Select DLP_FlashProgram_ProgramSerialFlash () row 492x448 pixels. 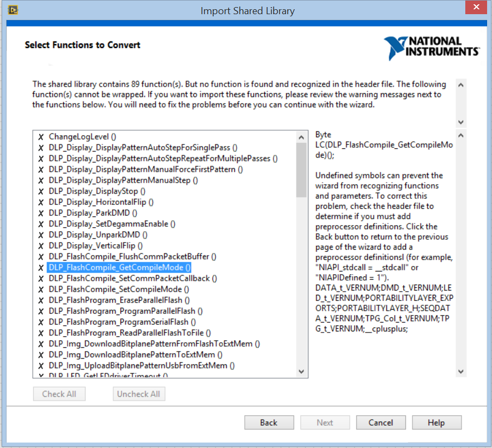[122, 322]
